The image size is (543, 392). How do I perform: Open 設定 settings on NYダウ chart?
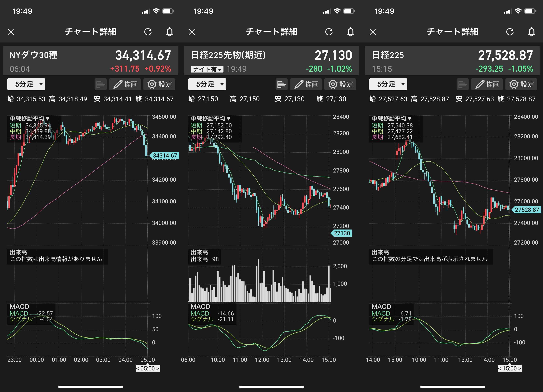coord(159,84)
